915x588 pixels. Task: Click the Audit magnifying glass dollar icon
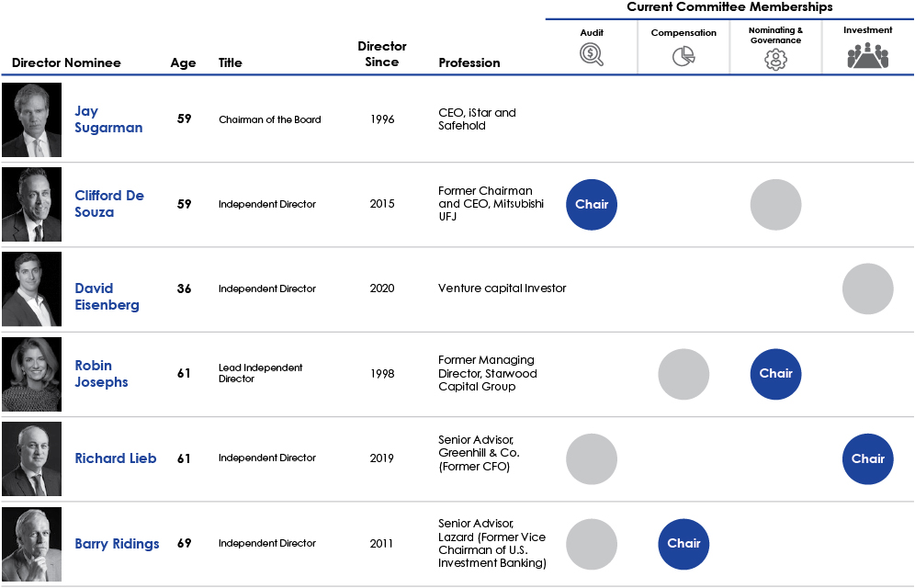point(592,55)
